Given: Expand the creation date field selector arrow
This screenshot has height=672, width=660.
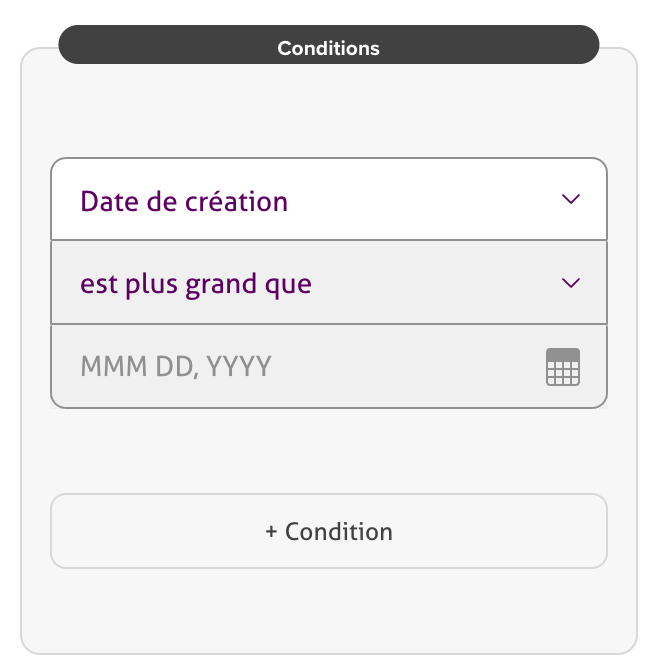Looking at the screenshot, I should click(x=571, y=200).
